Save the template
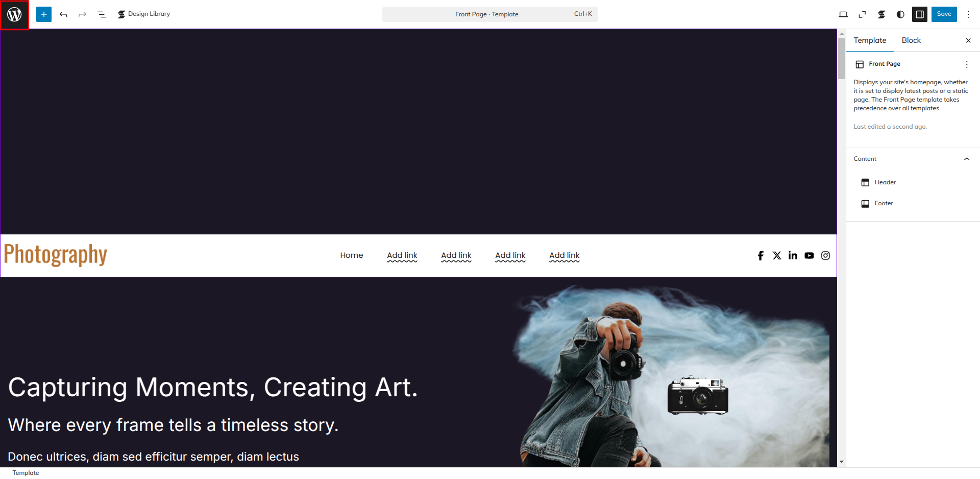This screenshot has height=479, width=980. [944, 14]
